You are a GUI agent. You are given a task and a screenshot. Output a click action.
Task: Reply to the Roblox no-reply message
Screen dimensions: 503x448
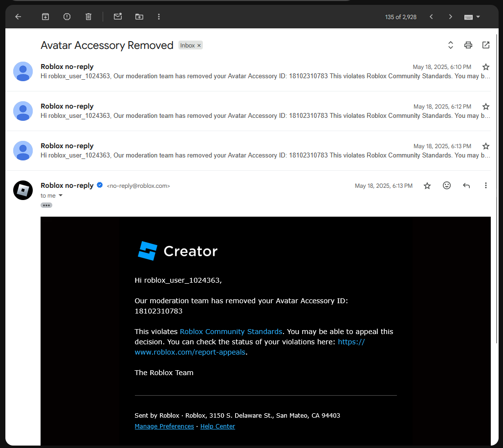pos(466,185)
